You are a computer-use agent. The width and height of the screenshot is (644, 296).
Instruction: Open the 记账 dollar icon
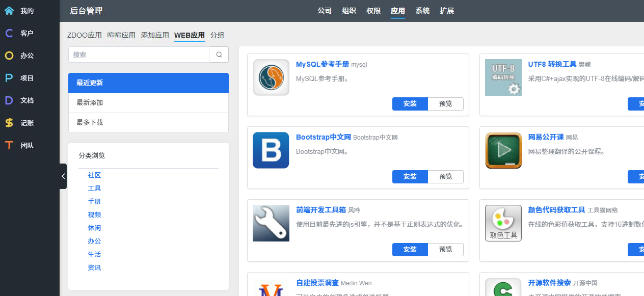9,123
